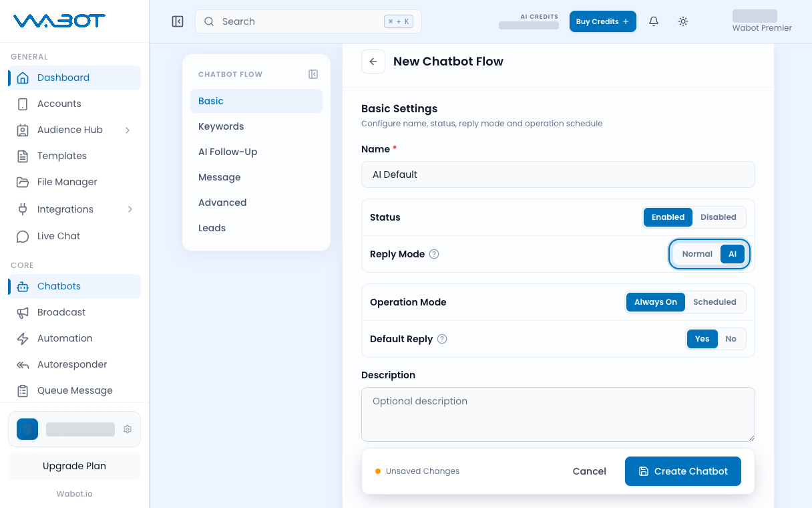This screenshot has width=812, height=508.
Task: Click the Description text area
Action: point(558,414)
